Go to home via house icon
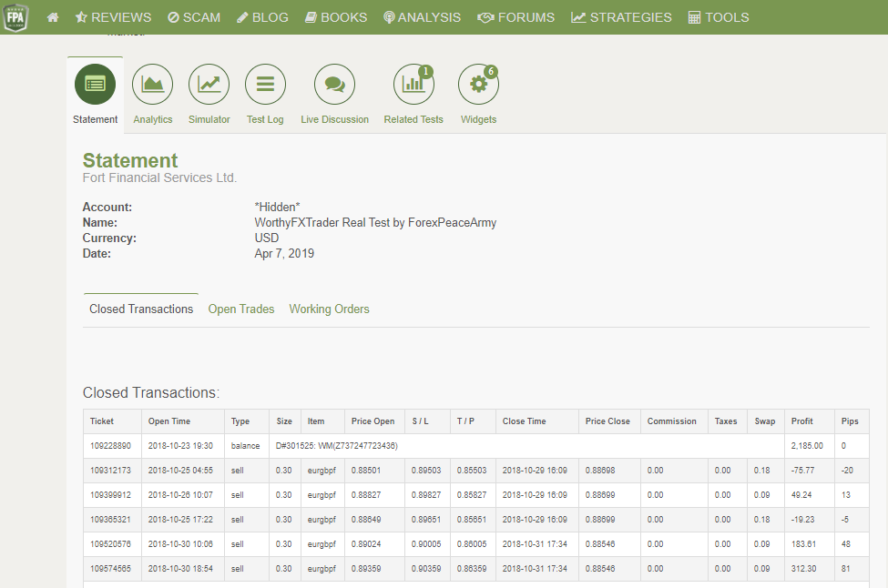 point(53,17)
